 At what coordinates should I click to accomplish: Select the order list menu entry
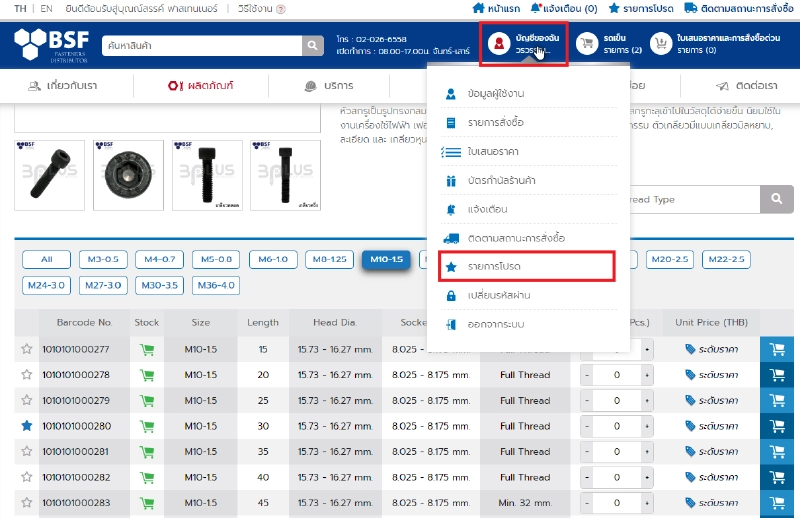[x=495, y=122]
